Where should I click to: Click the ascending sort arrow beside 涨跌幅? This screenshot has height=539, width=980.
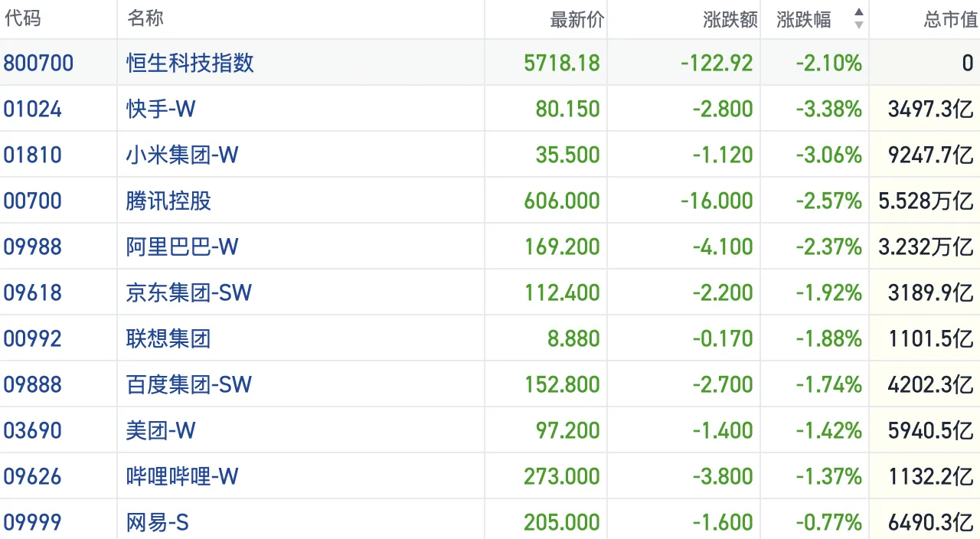point(858,13)
